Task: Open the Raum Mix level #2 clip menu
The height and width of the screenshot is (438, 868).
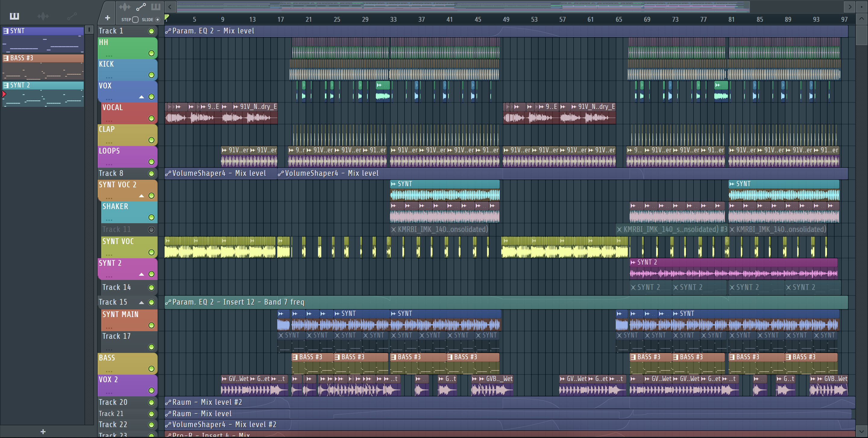Action: [x=168, y=402]
